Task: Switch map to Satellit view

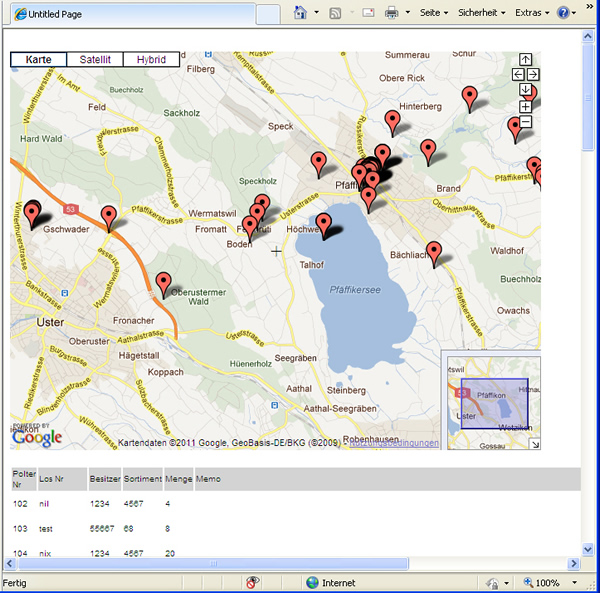Action: pyautogui.click(x=95, y=60)
